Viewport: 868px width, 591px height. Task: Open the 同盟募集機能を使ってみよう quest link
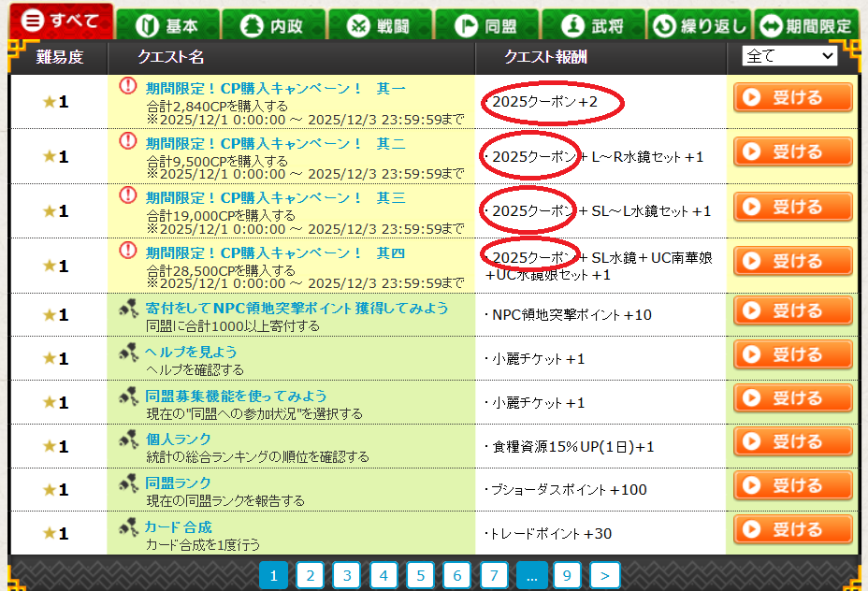pyautogui.click(x=236, y=396)
